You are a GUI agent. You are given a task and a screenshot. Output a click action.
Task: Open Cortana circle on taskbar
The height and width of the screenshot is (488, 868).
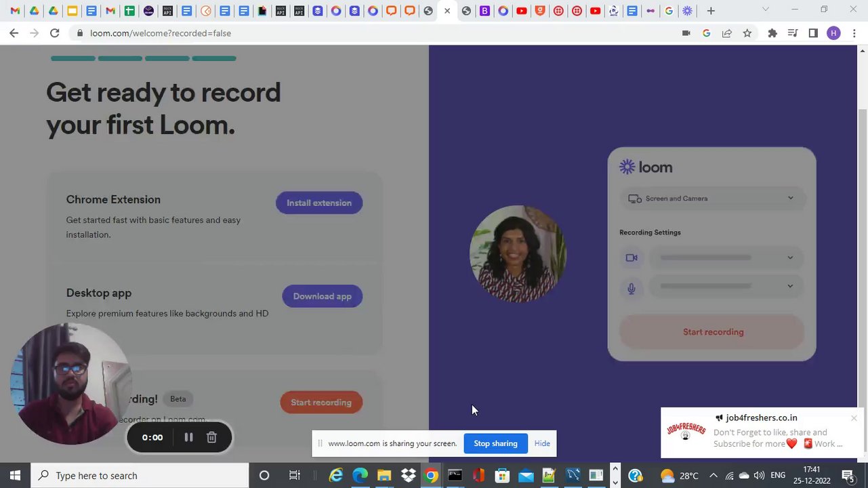(264, 476)
